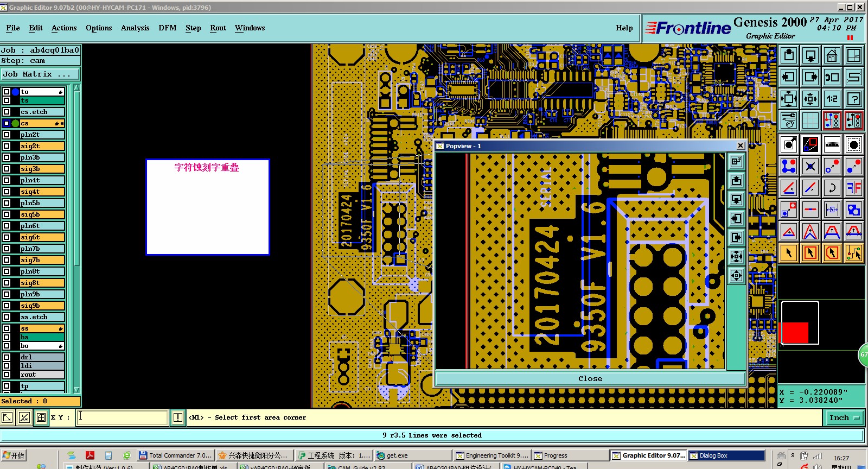Image resolution: width=868 pixels, height=469 pixels.
Task: Open the DFM menu
Action: 168,28
